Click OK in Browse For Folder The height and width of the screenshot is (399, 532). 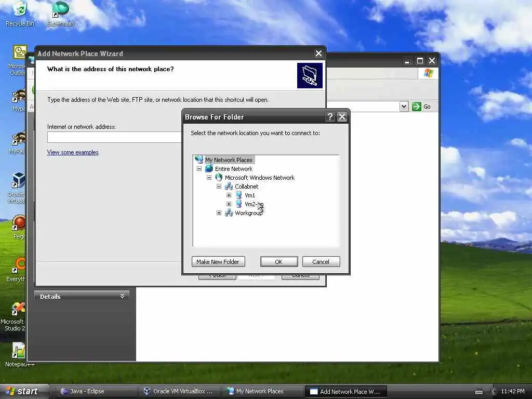click(279, 262)
